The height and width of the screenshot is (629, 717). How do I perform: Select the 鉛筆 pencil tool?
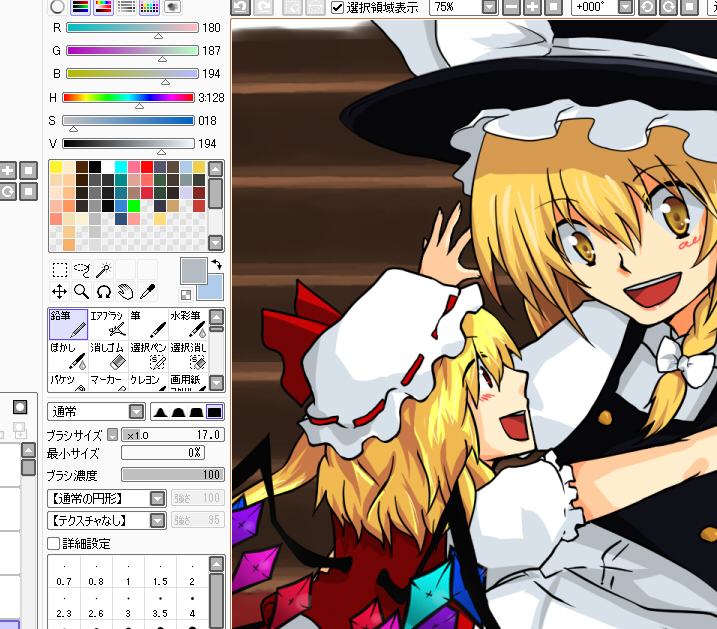(x=68, y=324)
